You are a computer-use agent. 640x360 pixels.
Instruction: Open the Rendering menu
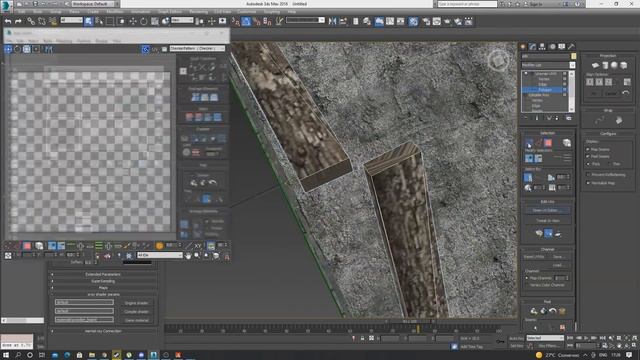tap(198, 12)
